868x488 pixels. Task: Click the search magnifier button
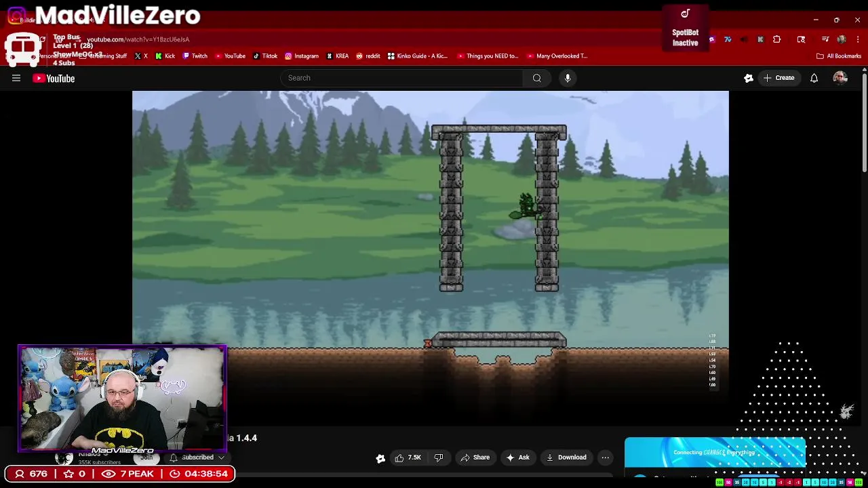[536, 78]
